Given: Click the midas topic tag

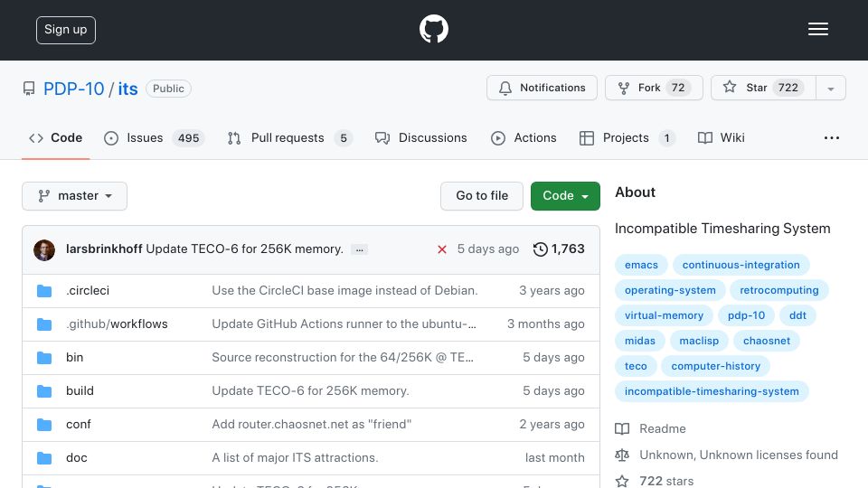Looking at the screenshot, I should [640, 341].
